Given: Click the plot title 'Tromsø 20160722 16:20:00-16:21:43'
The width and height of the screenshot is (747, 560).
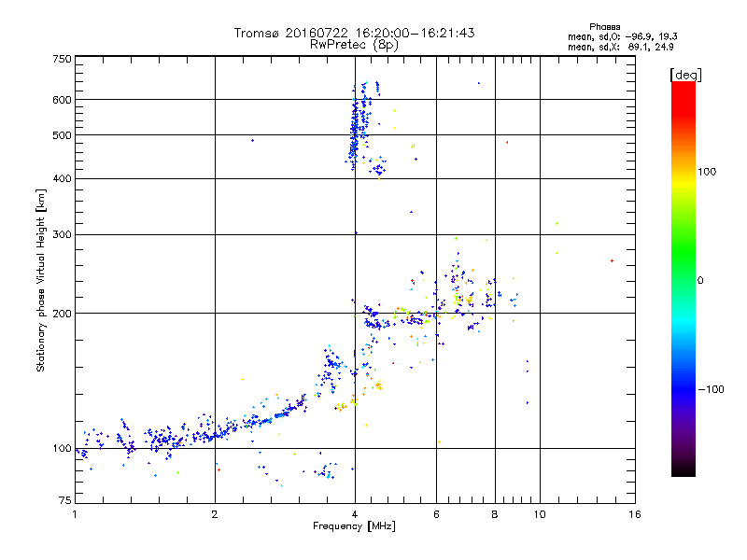Looking at the screenshot, I should coord(354,33).
